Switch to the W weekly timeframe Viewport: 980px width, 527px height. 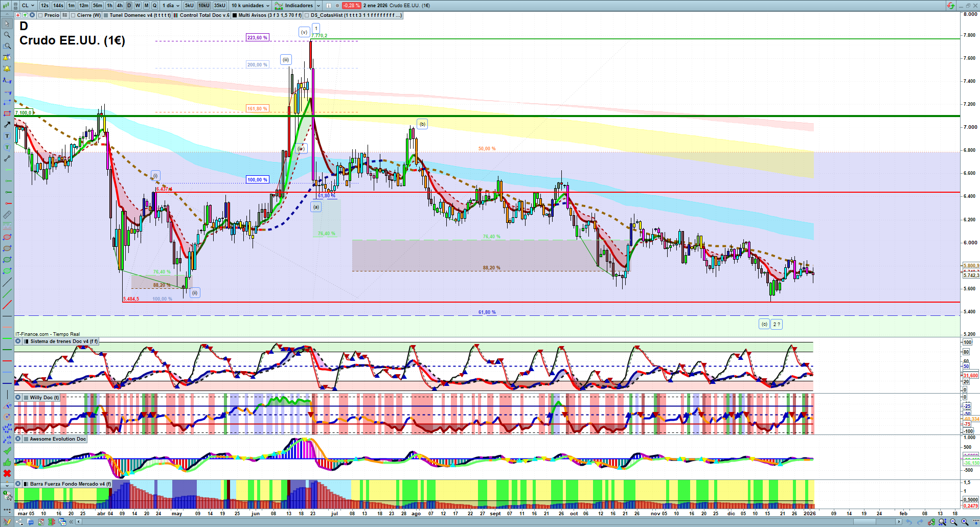(138, 6)
